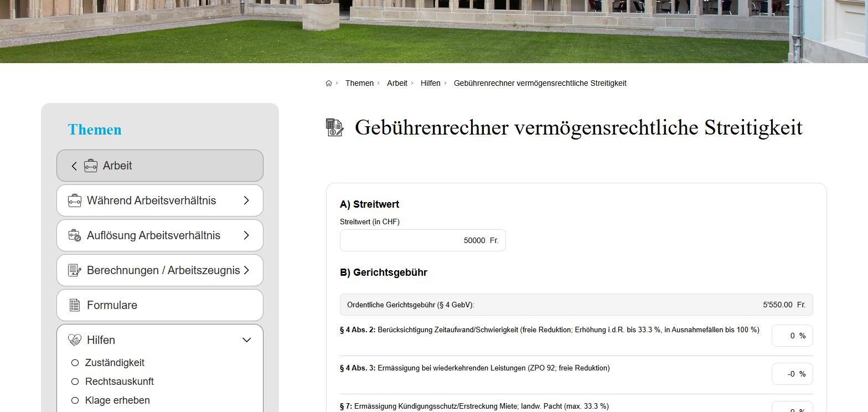Click § 4 Abs. 2 percentage field
The image size is (868, 412).
pos(792,336)
